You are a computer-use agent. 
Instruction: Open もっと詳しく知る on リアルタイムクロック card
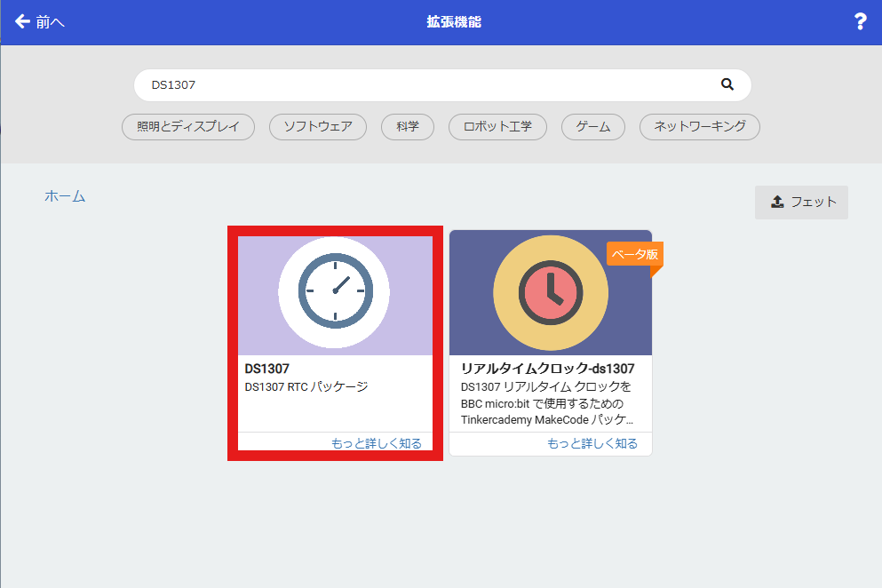592,443
